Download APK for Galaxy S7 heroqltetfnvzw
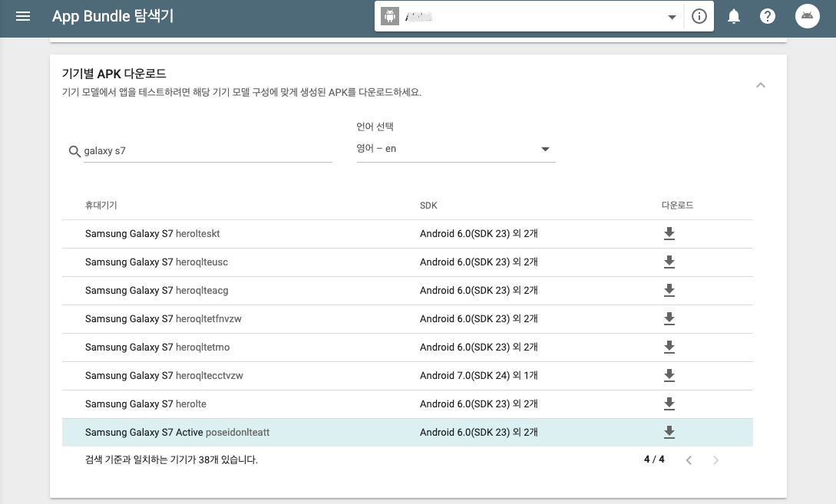Screen dimensions: 836x504 pyautogui.click(x=669, y=318)
